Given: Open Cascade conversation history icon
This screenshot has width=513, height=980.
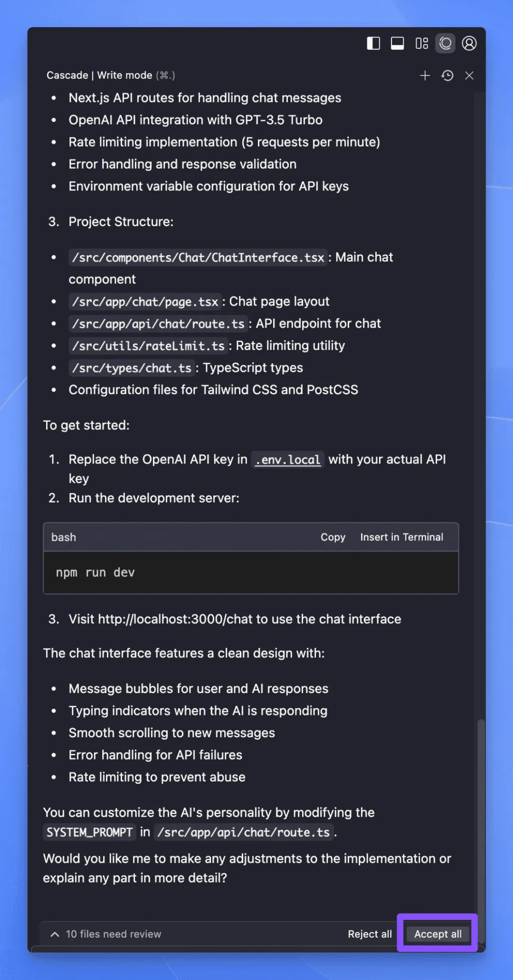Looking at the screenshot, I should click(x=447, y=76).
